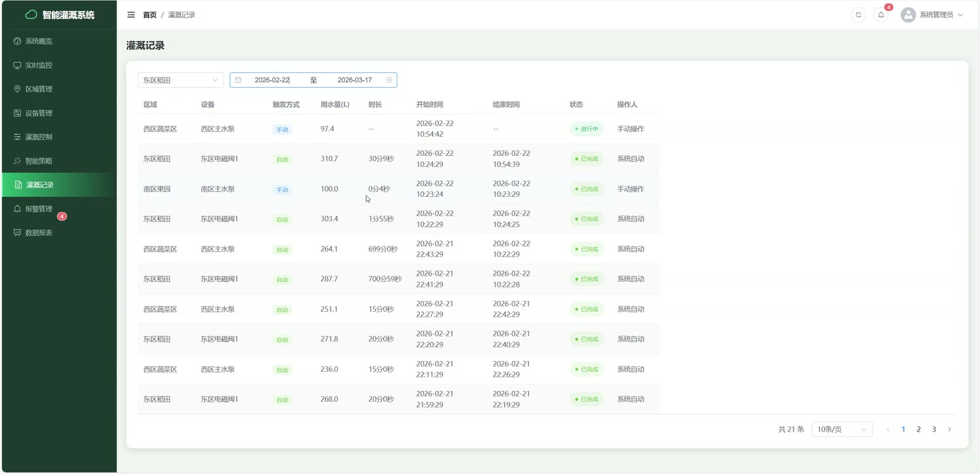Screen dimensions: 980x474
Task: Click the 操作人 column header
Action: point(627,105)
